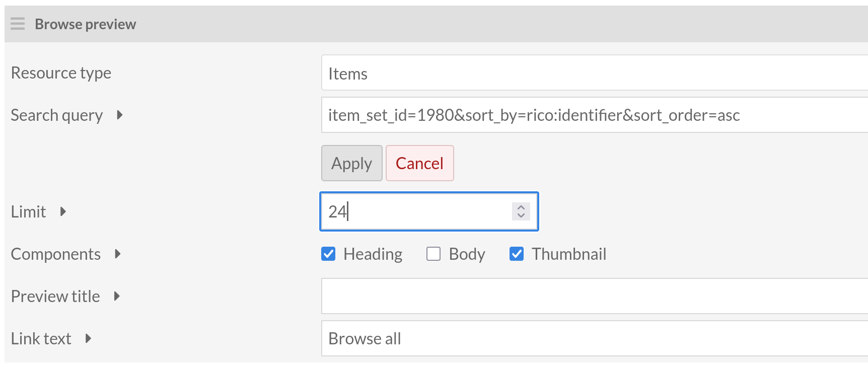Screen dimensions: 868x367
Task: Open the Resource type Items dropdown
Action: tap(594, 74)
